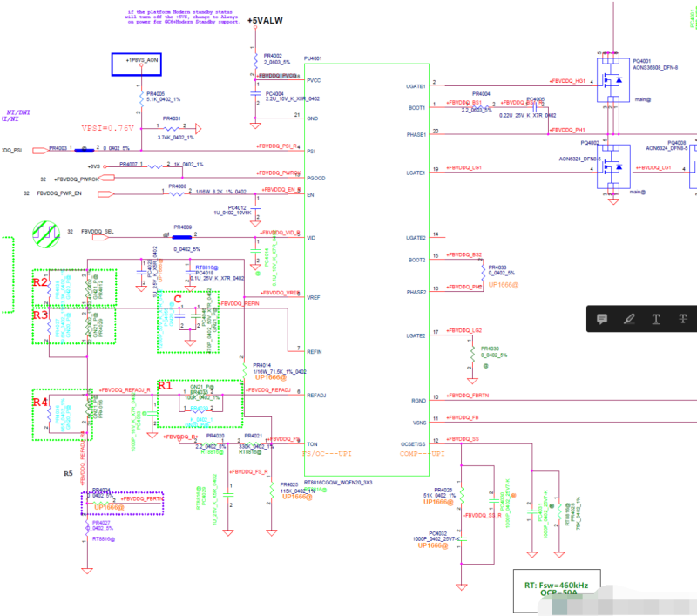The image size is (697, 616).
Task: Pick the red R4 label
Action: tap(40, 402)
